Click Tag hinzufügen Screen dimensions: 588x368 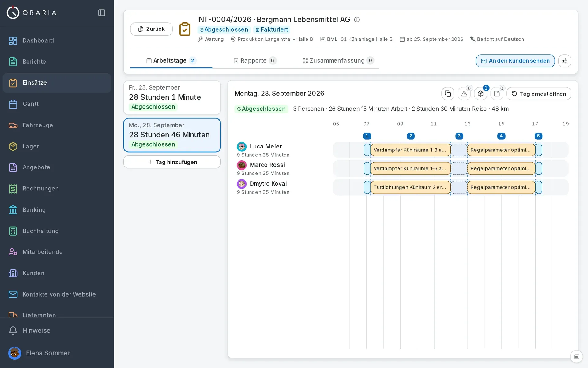[x=172, y=162]
